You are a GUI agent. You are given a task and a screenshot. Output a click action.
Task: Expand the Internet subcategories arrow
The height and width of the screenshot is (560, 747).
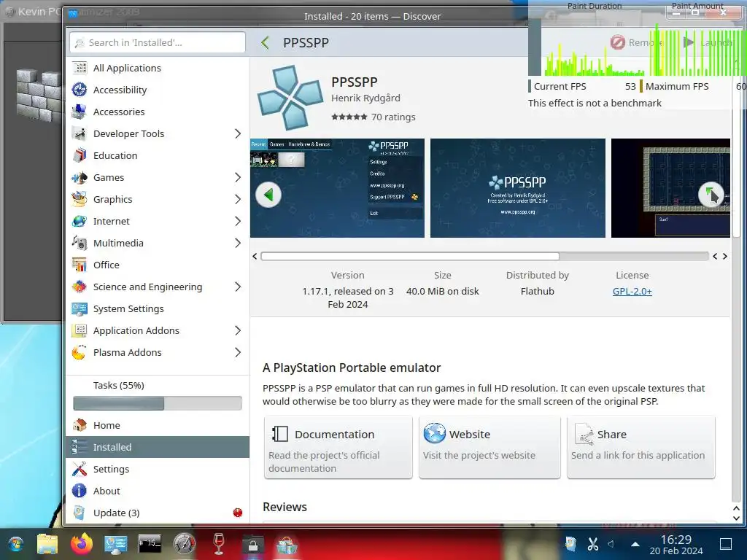click(238, 222)
